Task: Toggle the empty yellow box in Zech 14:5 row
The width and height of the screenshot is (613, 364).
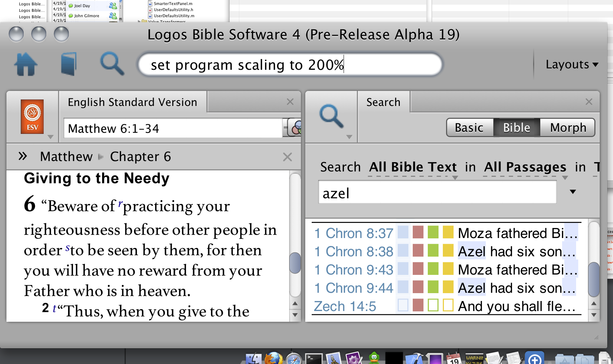Action: [448, 305]
